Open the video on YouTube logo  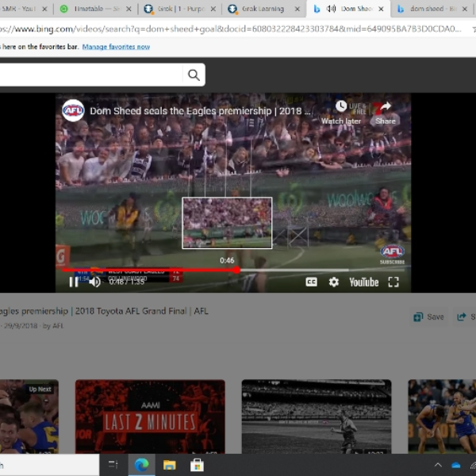(x=363, y=282)
